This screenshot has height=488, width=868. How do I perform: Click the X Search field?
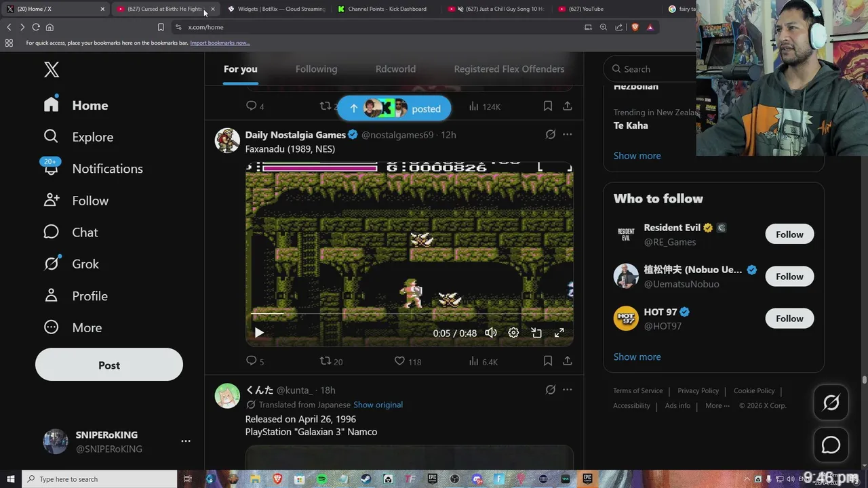(x=651, y=69)
